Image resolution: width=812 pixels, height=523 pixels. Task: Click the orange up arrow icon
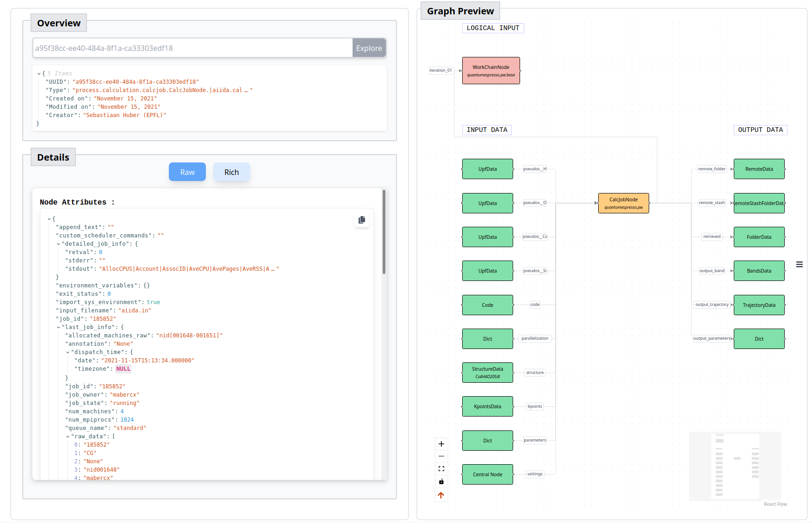pos(441,495)
